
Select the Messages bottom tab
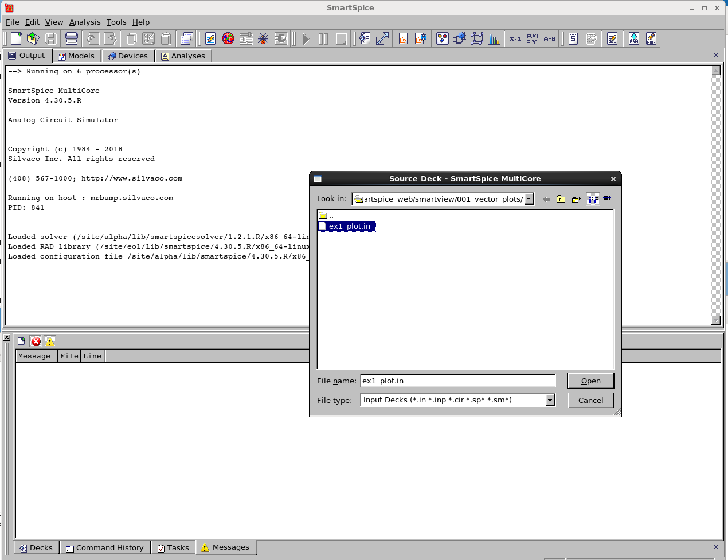[226, 547]
